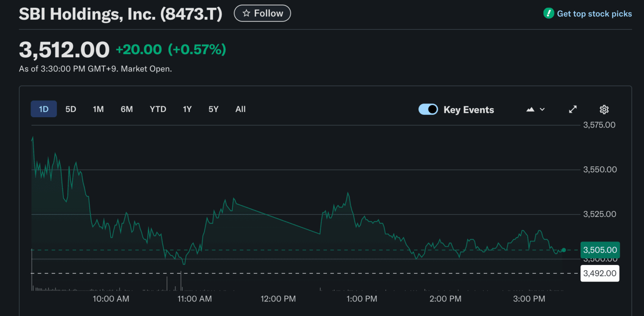Select the 1M chart range

pyautogui.click(x=98, y=109)
